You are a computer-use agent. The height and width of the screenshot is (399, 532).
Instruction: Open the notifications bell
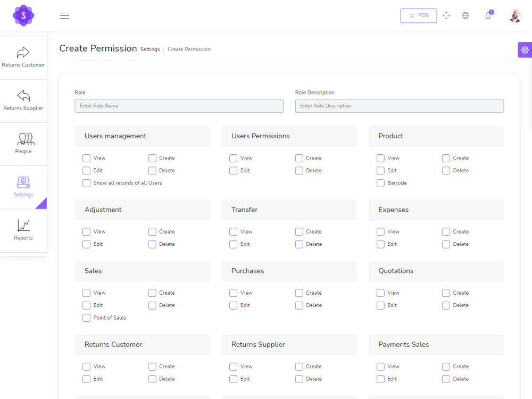click(488, 15)
